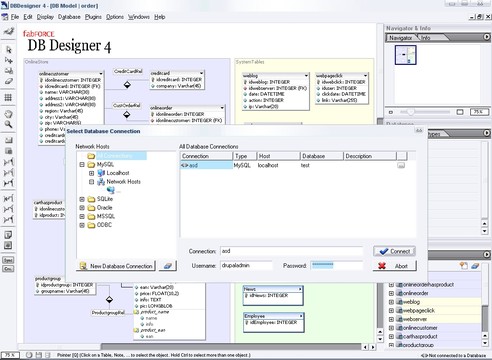Select the grid New Table tool
The width and height of the screenshot is (492, 360).
(x=9, y=97)
